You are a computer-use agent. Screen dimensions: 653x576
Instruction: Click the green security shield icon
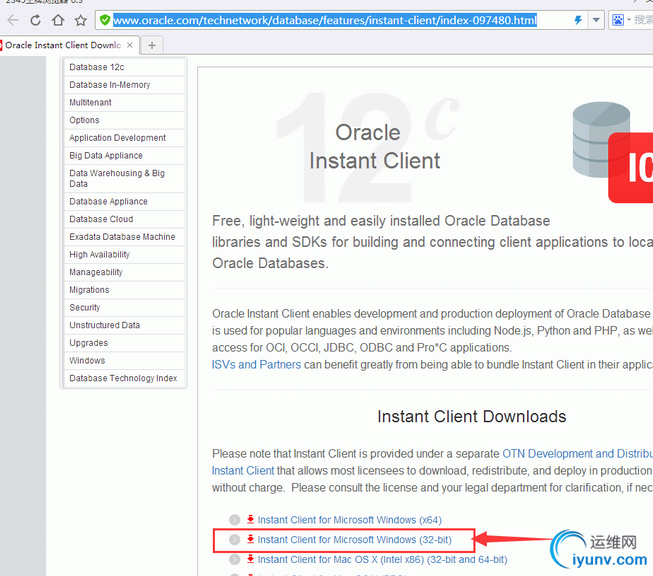[x=105, y=20]
